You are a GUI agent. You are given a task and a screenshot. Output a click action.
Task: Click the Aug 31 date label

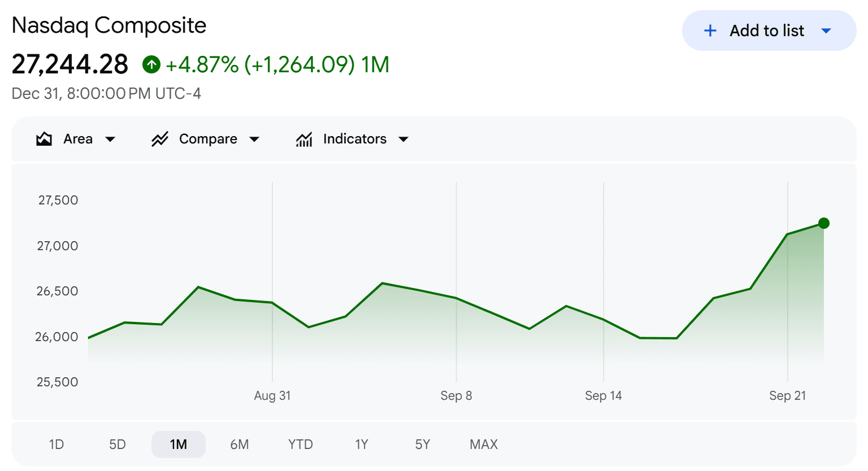pyautogui.click(x=272, y=396)
